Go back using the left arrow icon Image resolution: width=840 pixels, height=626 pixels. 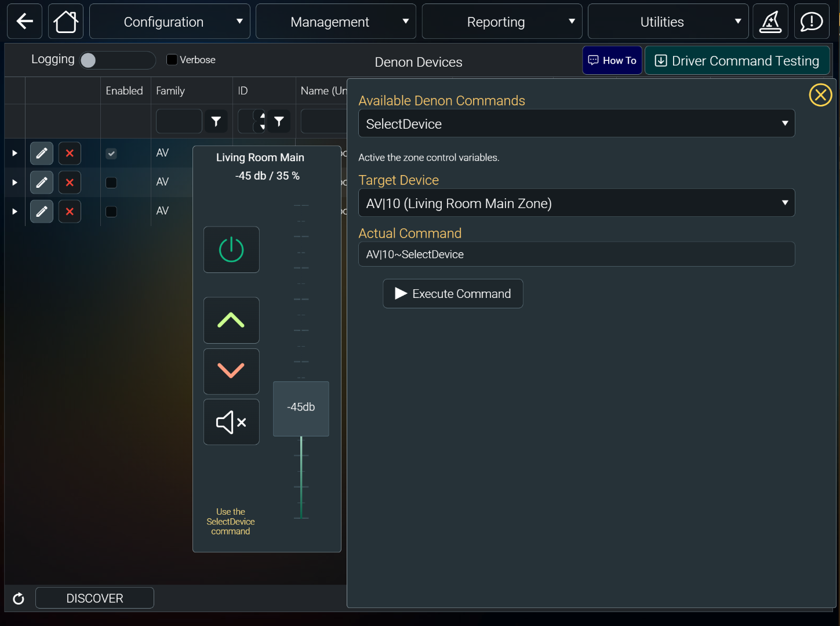coord(24,21)
